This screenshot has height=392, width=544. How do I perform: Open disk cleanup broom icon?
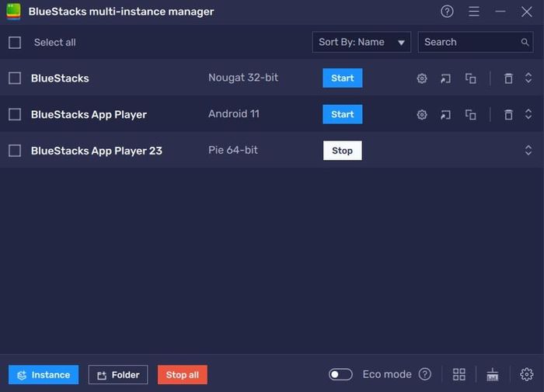click(492, 374)
